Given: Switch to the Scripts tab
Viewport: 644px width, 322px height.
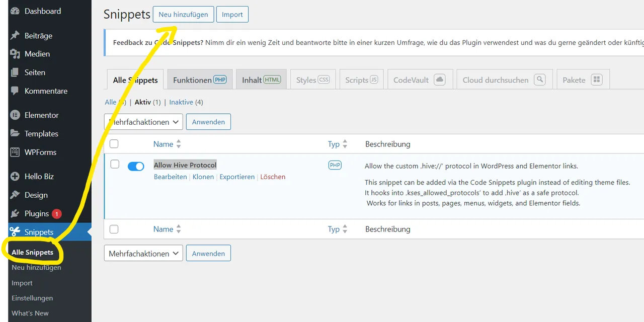Looking at the screenshot, I should tap(362, 80).
